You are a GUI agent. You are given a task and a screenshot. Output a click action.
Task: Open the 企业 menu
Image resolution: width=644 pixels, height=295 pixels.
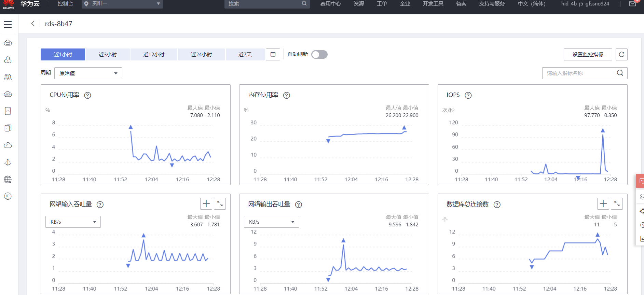(405, 4)
